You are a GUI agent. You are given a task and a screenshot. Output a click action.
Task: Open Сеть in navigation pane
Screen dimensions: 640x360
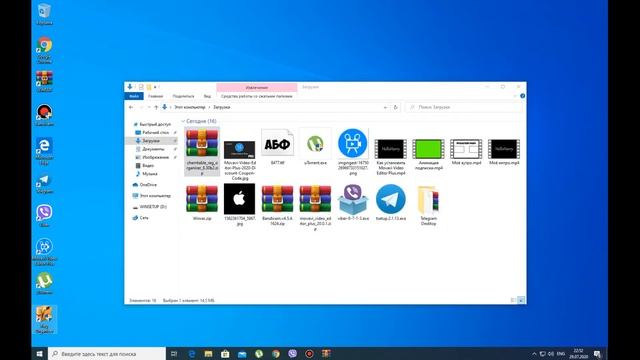coord(140,218)
